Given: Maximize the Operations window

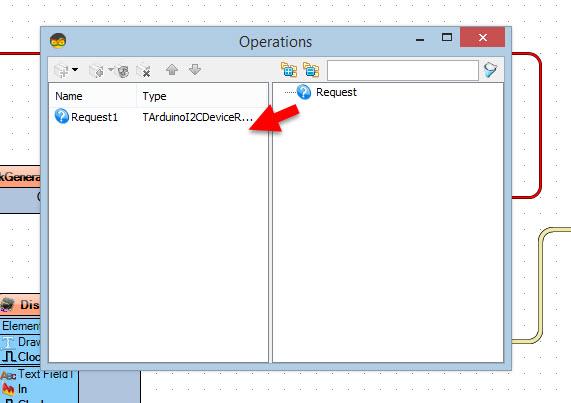Looking at the screenshot, I should (x=447, y=37).
